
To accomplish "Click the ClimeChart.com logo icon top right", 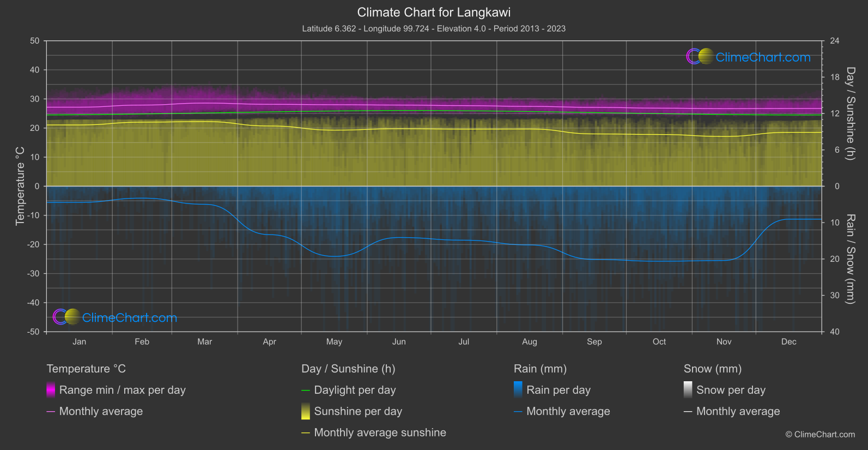I will (700, 56).
